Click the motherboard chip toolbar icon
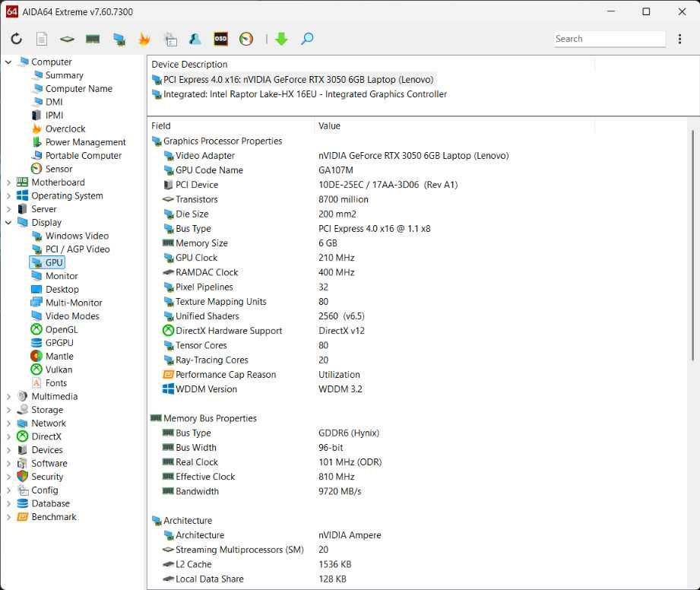700x590 pixels. [67, 39]
